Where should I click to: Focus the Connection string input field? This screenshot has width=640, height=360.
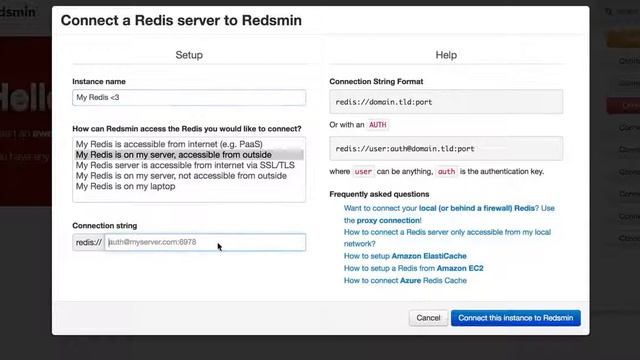205,242
